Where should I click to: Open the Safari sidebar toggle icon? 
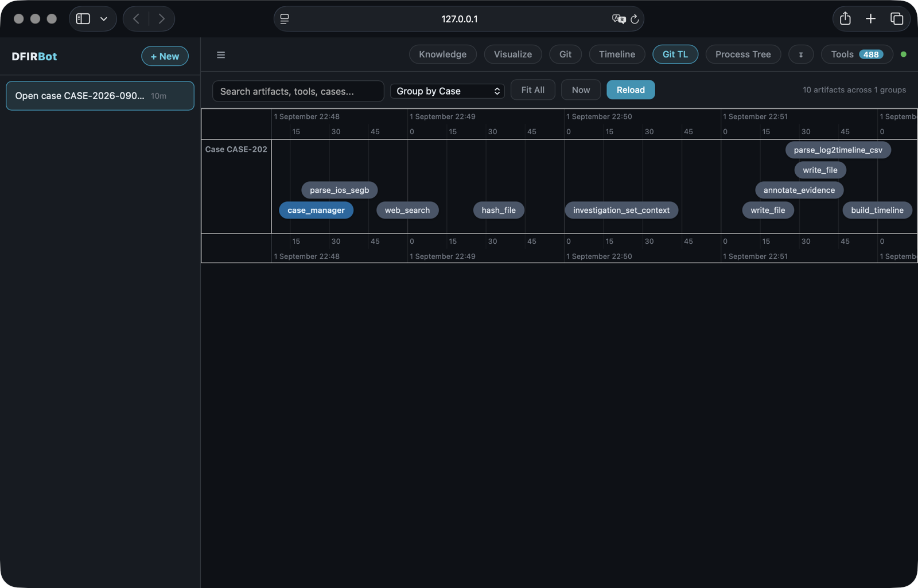point(83,19)
